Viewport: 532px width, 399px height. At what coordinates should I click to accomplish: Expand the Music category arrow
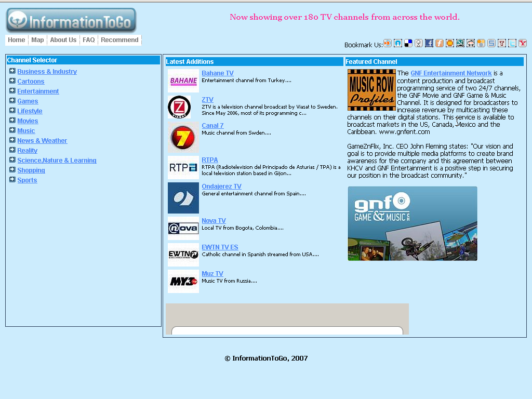[12, 130]
